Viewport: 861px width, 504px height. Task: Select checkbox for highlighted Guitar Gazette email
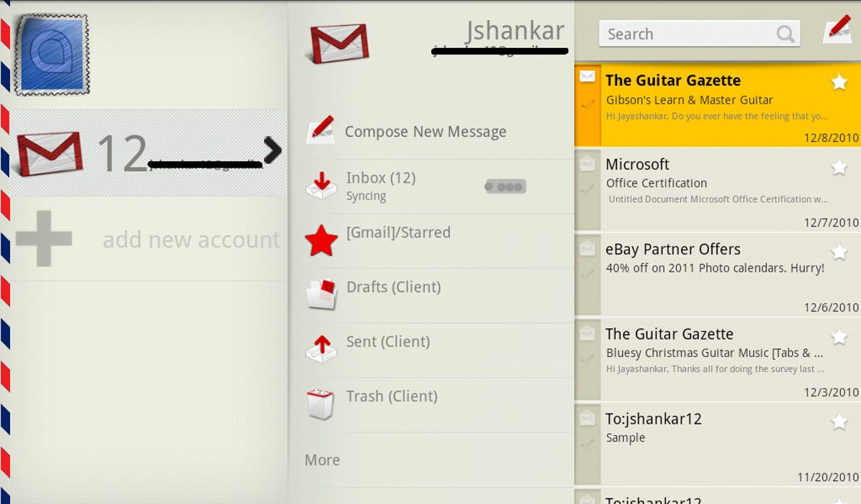point(588,105)
